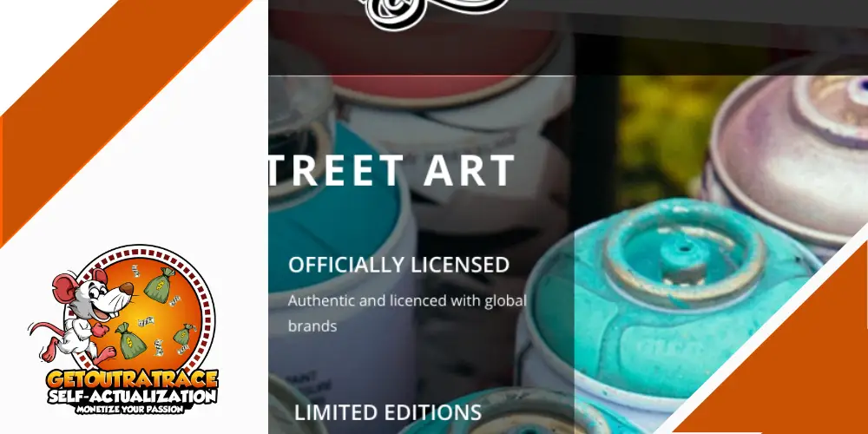Click the teal spray can nozzle cap
Screen dimensions: 868x434
[x=684, y=257]
